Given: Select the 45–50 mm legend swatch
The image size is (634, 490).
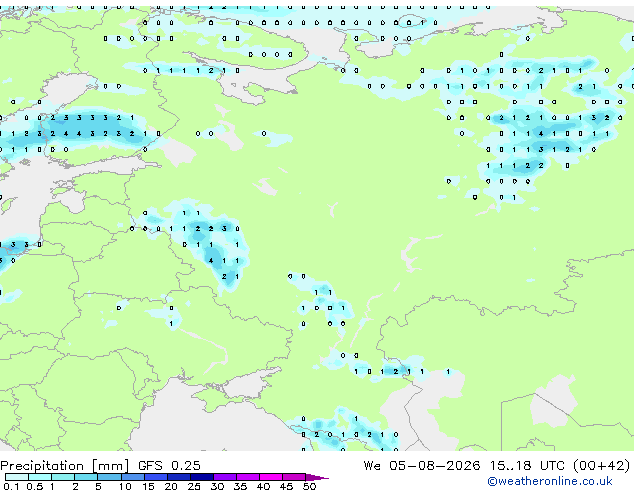Looking at the screenshot, I should pos(294,477).
